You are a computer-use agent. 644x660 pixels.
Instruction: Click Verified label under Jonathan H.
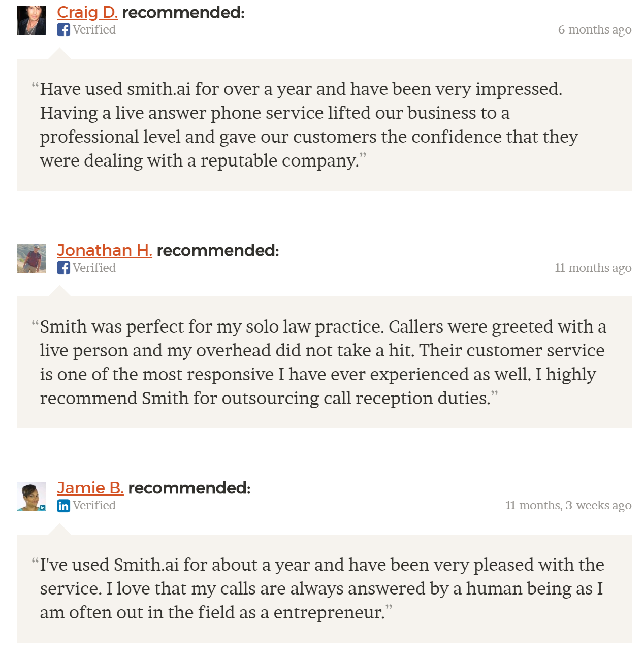[94, 268]
